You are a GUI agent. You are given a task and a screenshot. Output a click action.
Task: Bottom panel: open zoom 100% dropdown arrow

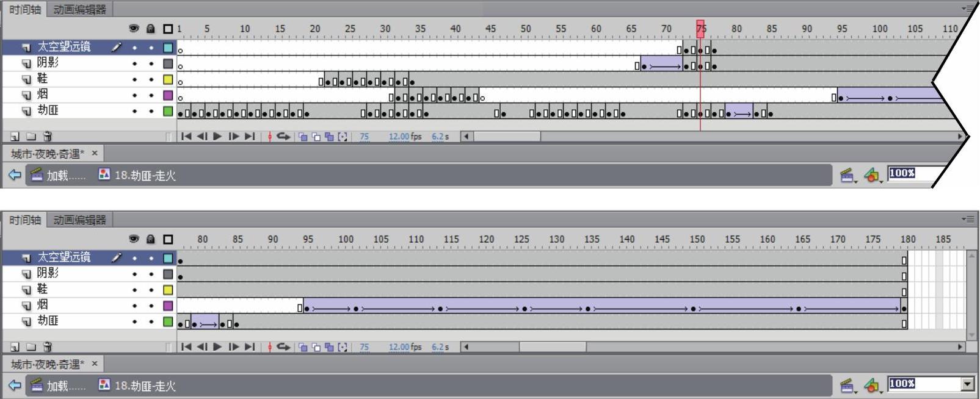pos(968,384)
